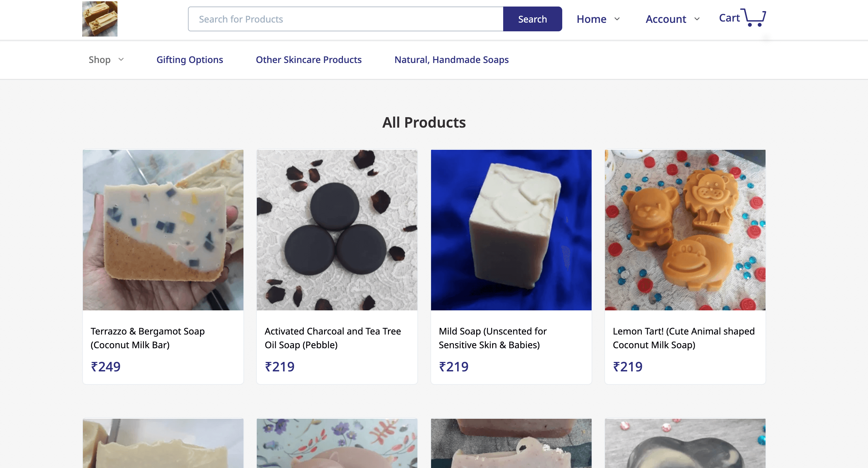Open the shopping cart icon
The image size is (868, 468).
(x=754, y=18)
